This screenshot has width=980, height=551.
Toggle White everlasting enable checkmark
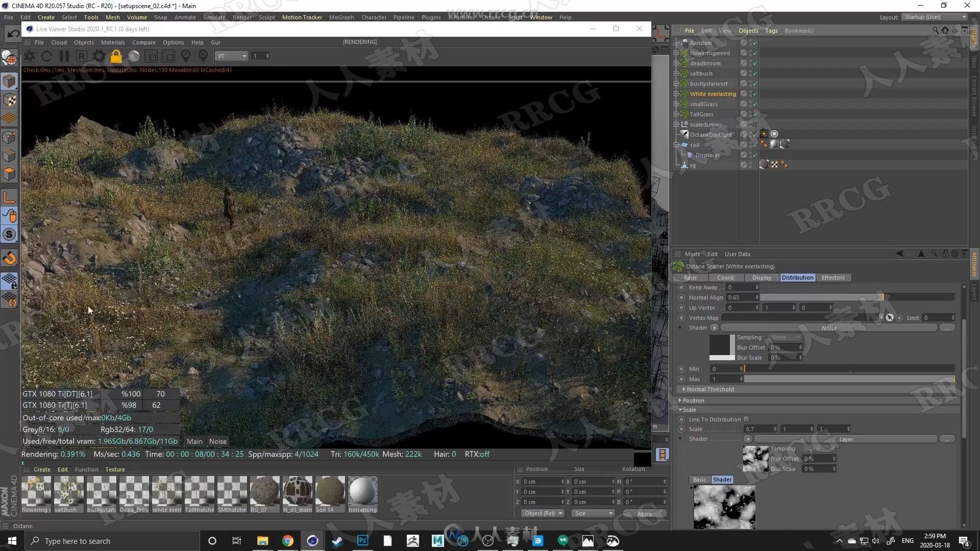point(755,94)
